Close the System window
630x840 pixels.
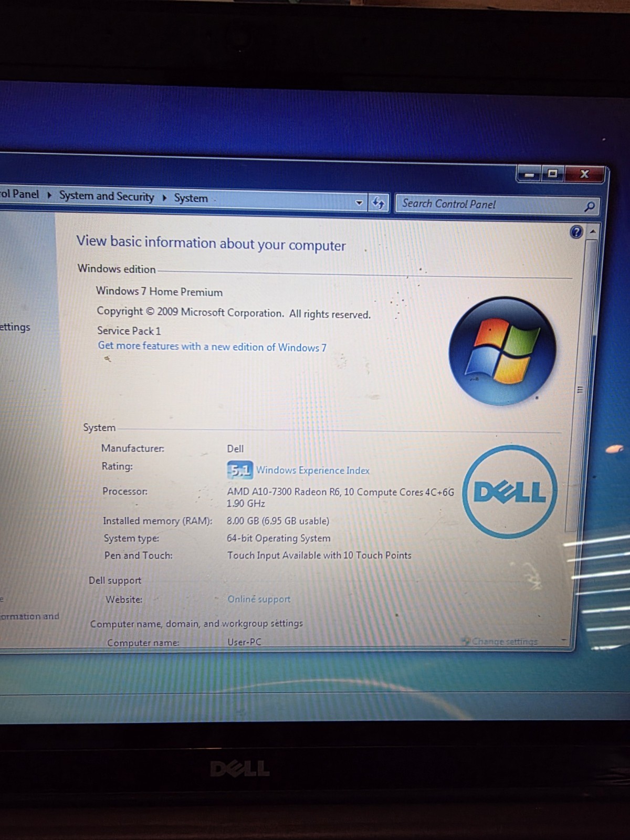(584, 174)
